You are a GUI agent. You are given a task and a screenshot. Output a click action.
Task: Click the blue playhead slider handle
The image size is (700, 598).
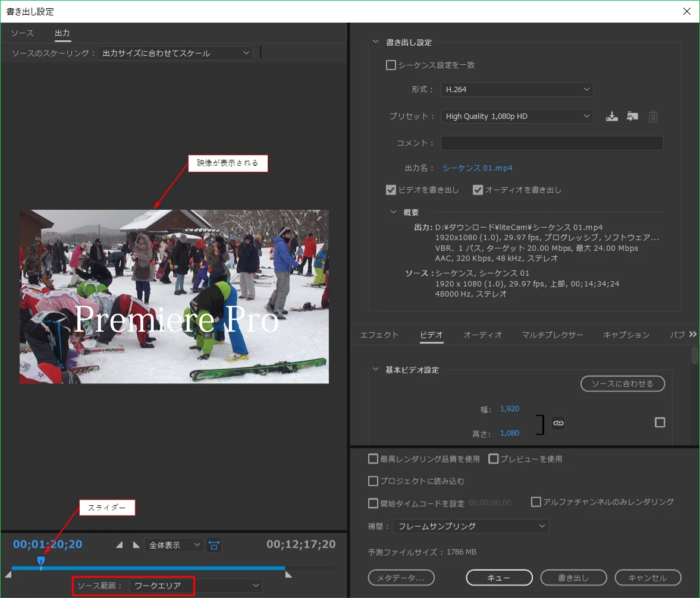[x=40, y=561]
